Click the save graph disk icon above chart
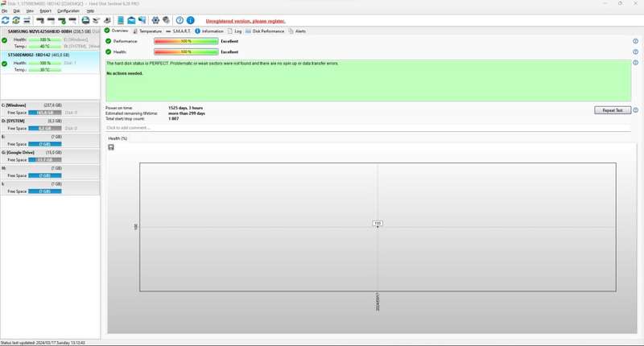This screenshot has height=346, width=644. pos(111,147)
